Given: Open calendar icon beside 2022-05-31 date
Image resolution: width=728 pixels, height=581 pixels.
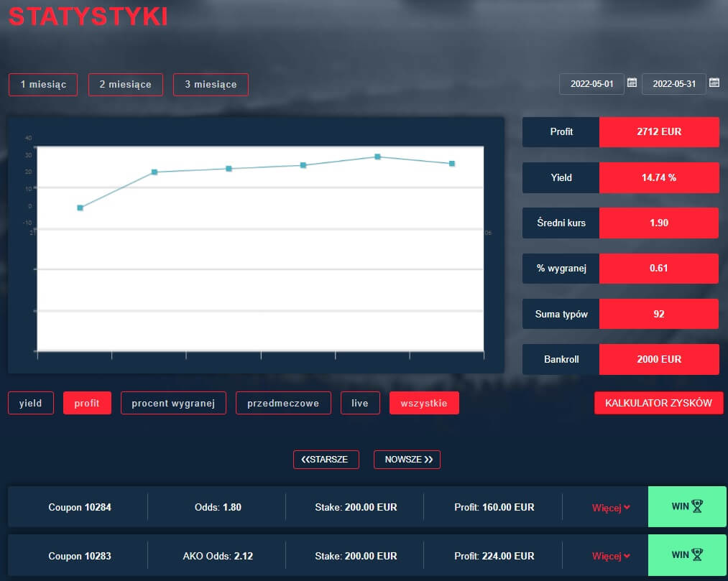Looking at the screenshot, I should click(714, 83).
